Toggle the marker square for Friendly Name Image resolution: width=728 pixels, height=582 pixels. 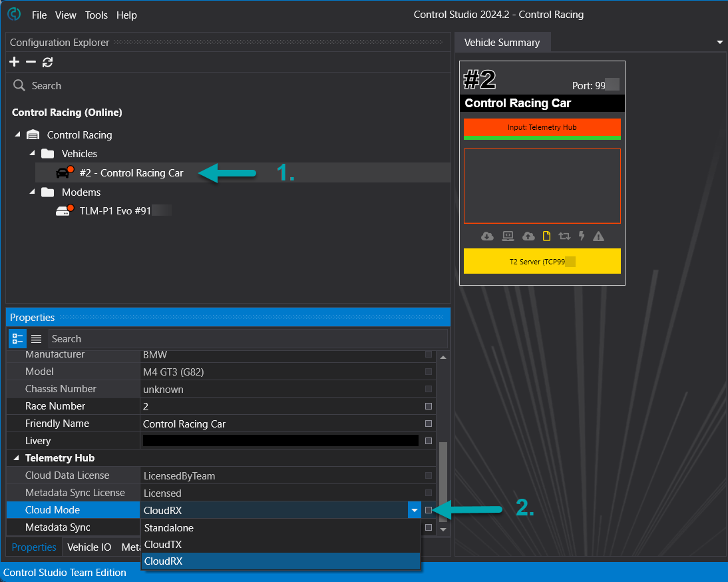pos(429,424)
